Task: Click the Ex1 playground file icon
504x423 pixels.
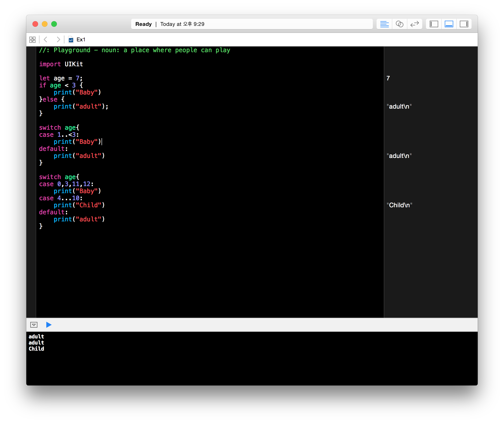Action: (x=71, y=39)
